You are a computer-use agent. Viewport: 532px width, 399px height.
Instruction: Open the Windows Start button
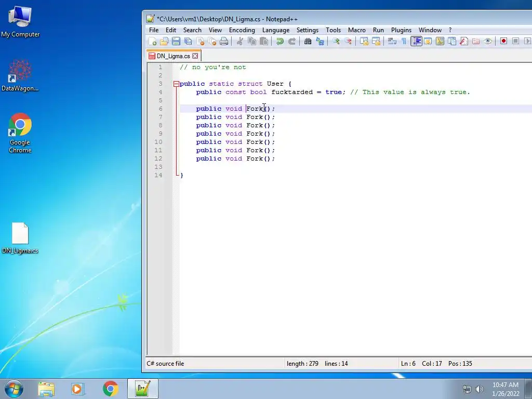click(14, 389)
